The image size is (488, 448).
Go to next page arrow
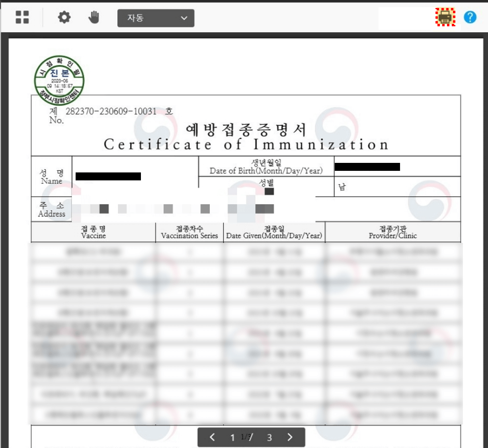pyautogui.click(x=290, y=437)
